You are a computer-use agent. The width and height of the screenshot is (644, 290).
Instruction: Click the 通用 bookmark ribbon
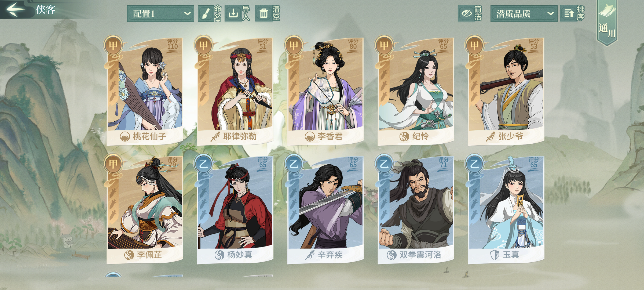(607, 23)
